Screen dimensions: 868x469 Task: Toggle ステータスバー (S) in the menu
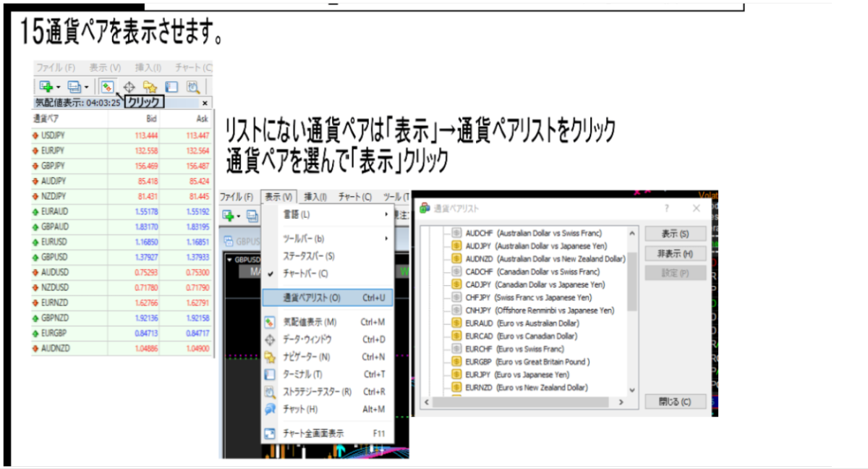[x=308, y=256]
